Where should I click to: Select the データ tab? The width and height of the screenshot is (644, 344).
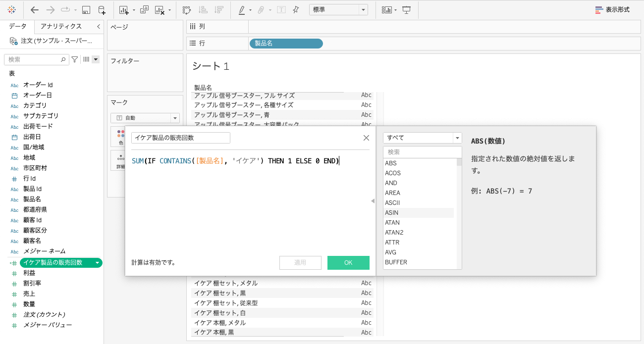[17, 27]
